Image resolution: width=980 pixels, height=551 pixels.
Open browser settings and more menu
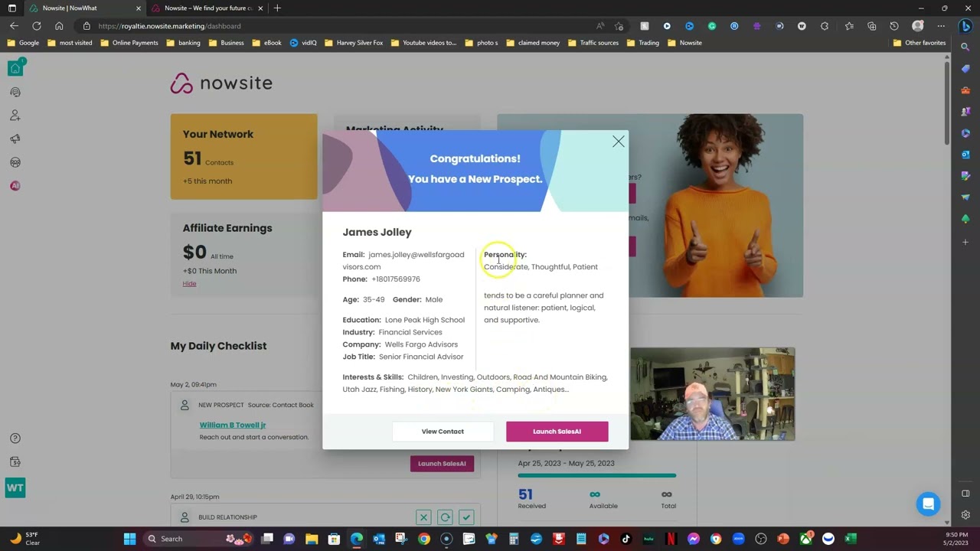941,25
